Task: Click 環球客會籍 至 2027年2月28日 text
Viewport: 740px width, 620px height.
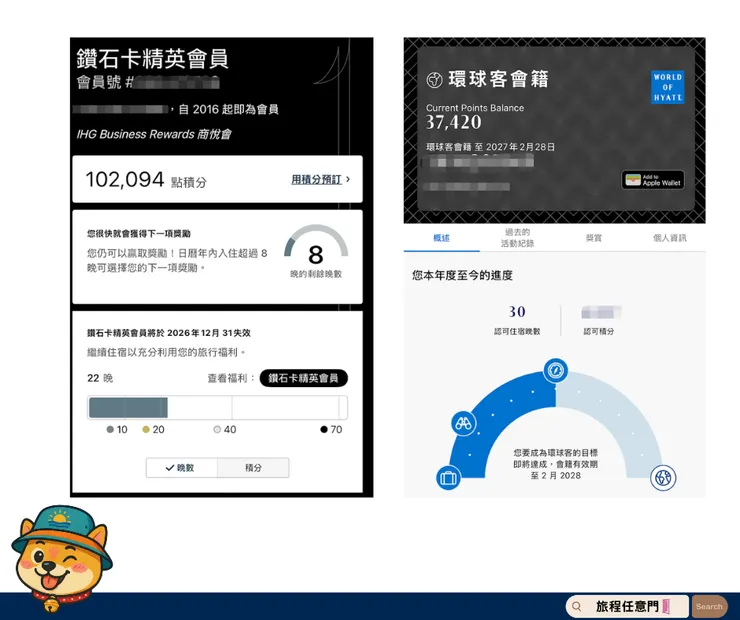Action: click(x=490, y=147)
